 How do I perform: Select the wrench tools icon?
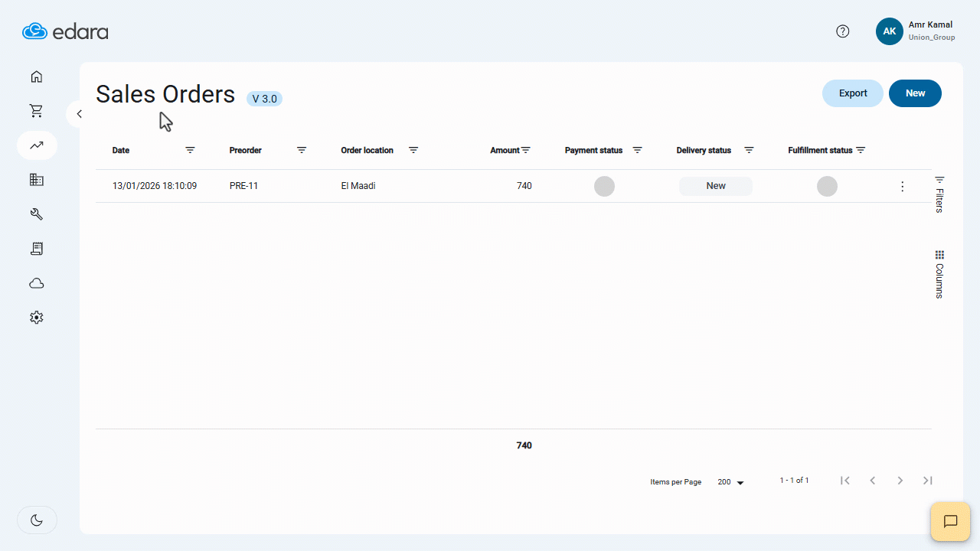[36, 214]
